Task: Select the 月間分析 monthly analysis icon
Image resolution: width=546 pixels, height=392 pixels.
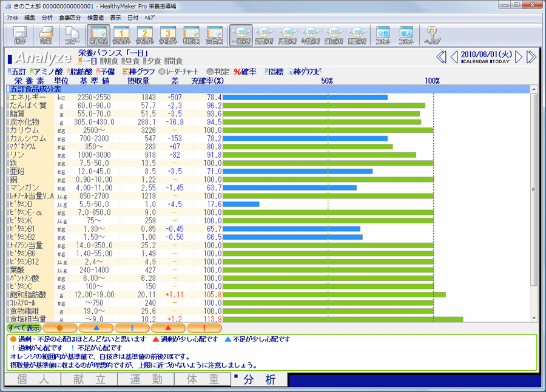Action: pos(288,35)
